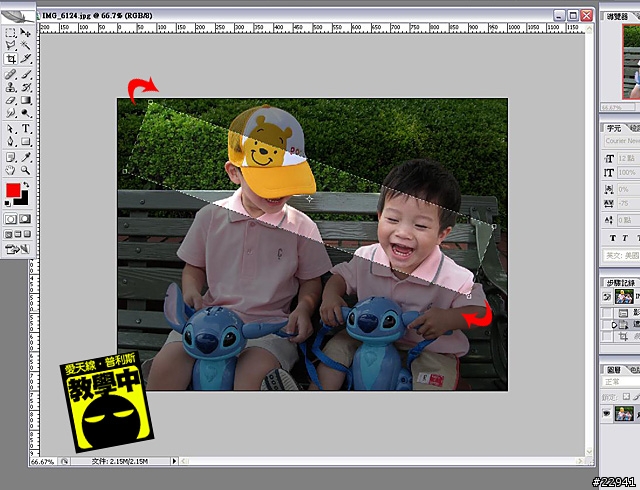Switch to Full Screen with menu bar
The width and height of the screenshot is (640, 490).
[x=18, y=234]
